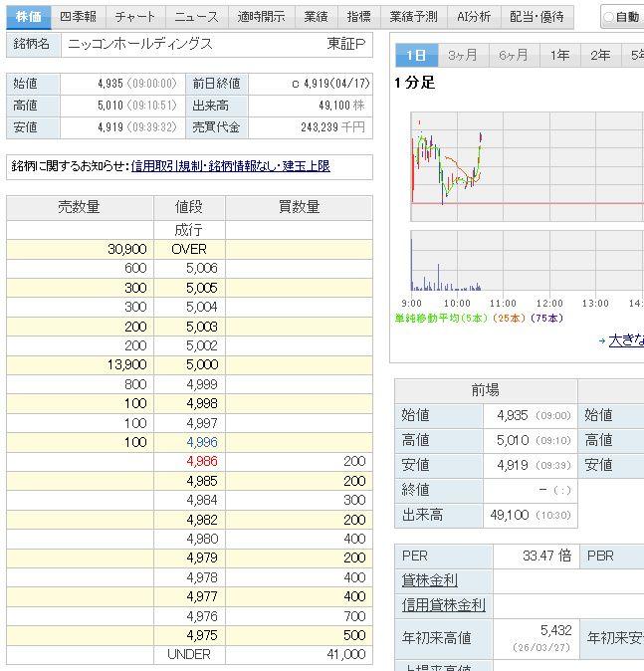This screenshot has height=671, width=644.
Task: Click the 4,980 bid price
Action: click(201, 539)
